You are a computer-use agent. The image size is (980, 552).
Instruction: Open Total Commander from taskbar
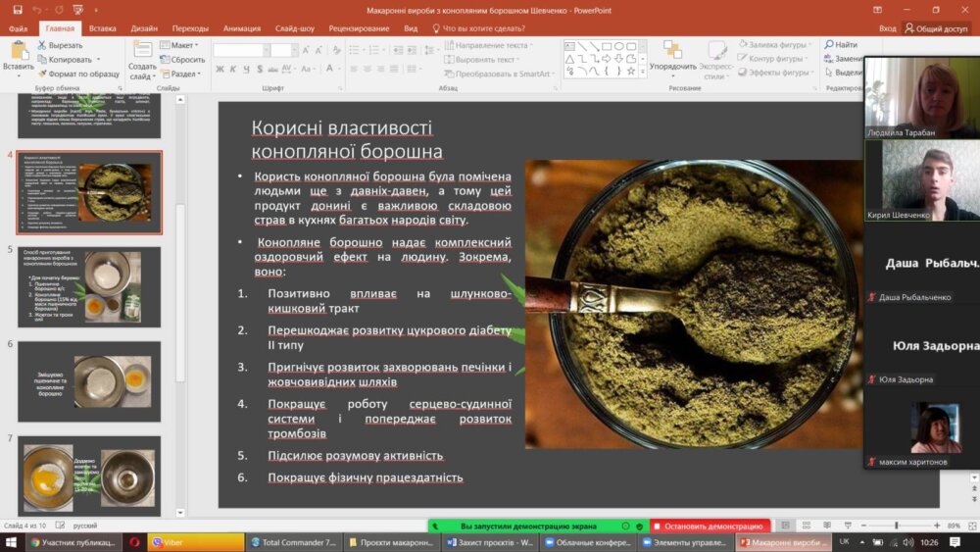[294, 542]
